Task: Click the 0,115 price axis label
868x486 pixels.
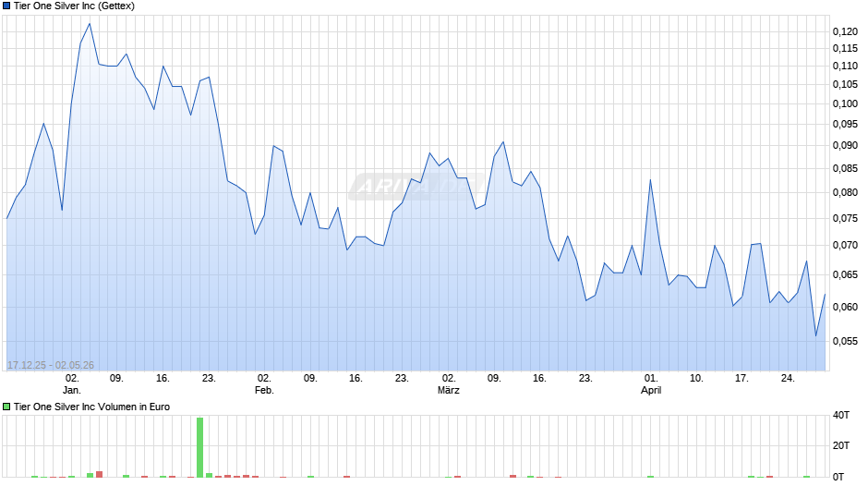Action: 845,49
